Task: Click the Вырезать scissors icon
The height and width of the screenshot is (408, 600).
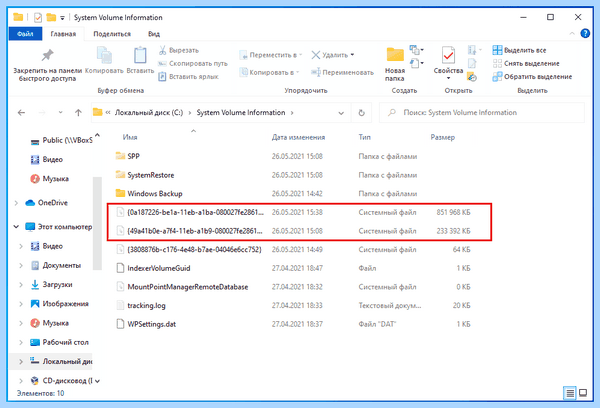Action: (162, 50)
